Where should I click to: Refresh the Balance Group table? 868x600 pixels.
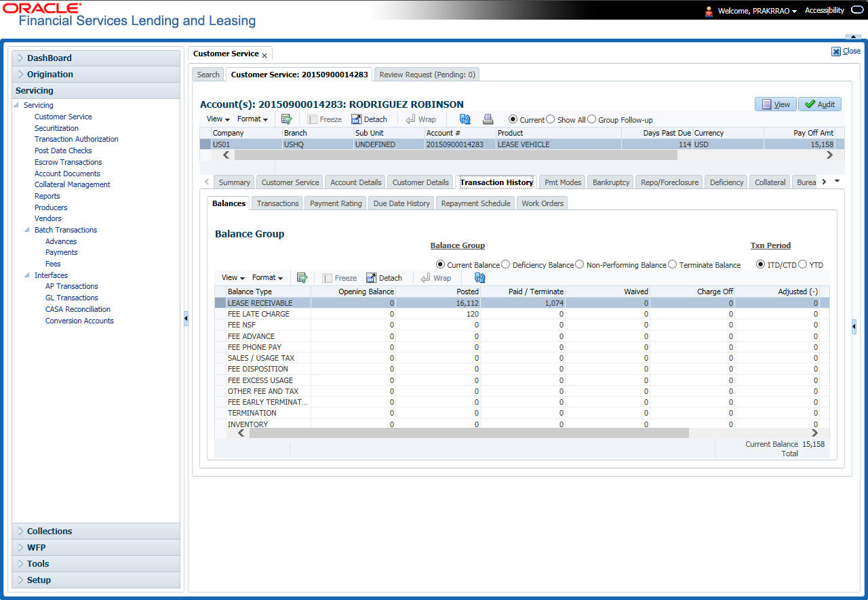click(x=479, y=278)
